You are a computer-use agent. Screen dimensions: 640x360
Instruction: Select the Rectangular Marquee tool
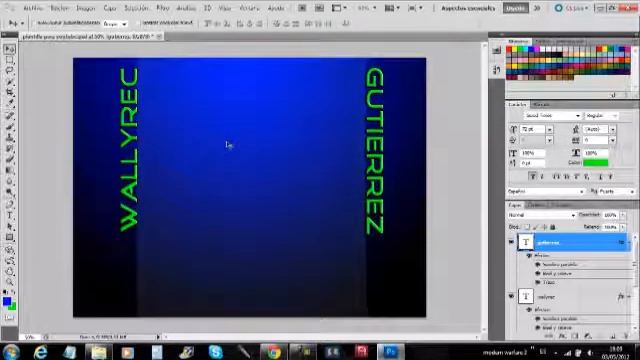tap(9, 60)
